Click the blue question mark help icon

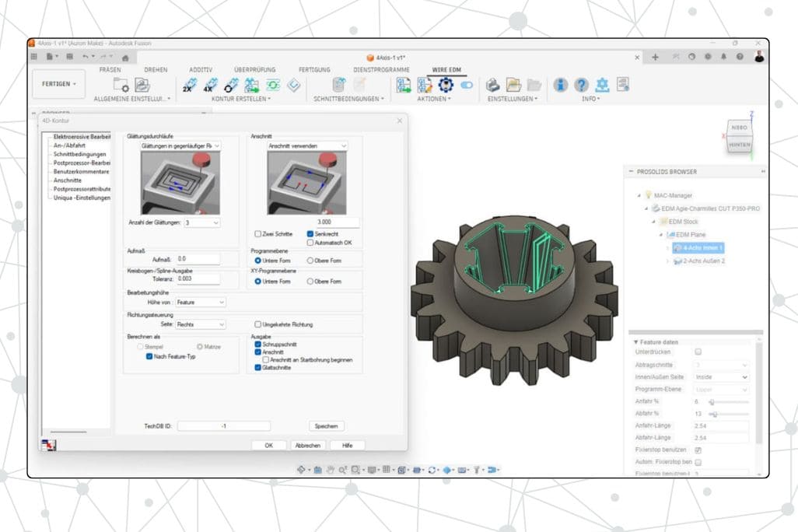click(x=581, y=85)
